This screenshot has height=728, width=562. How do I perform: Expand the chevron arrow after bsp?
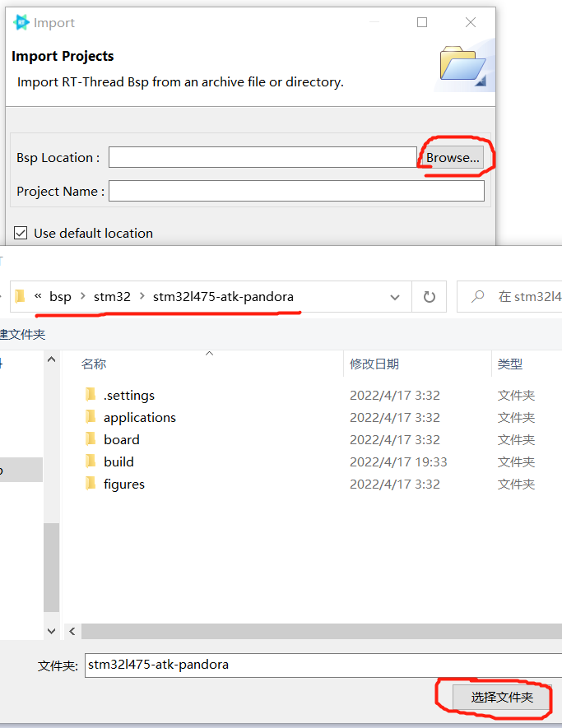coord(82,296)
